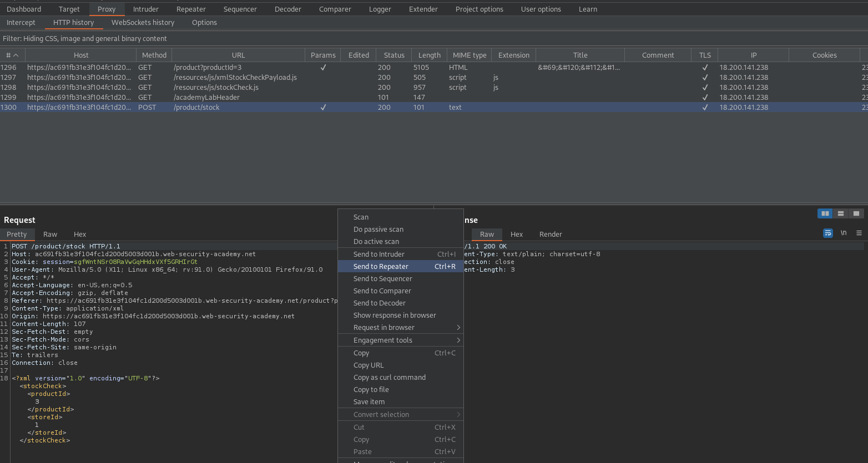This screenshot has width=868, height=463.
Task: Choose Send to Sequencer
Action: coord(401,279)
